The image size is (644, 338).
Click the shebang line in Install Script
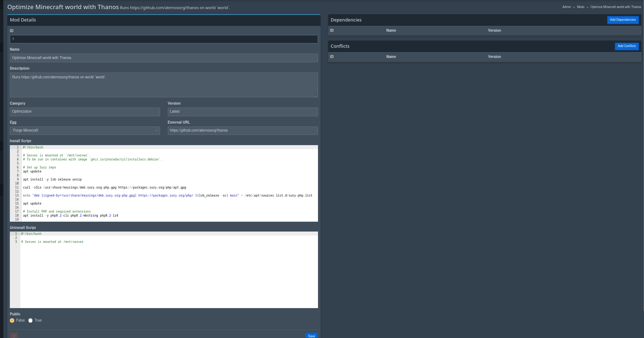[33, 147]
